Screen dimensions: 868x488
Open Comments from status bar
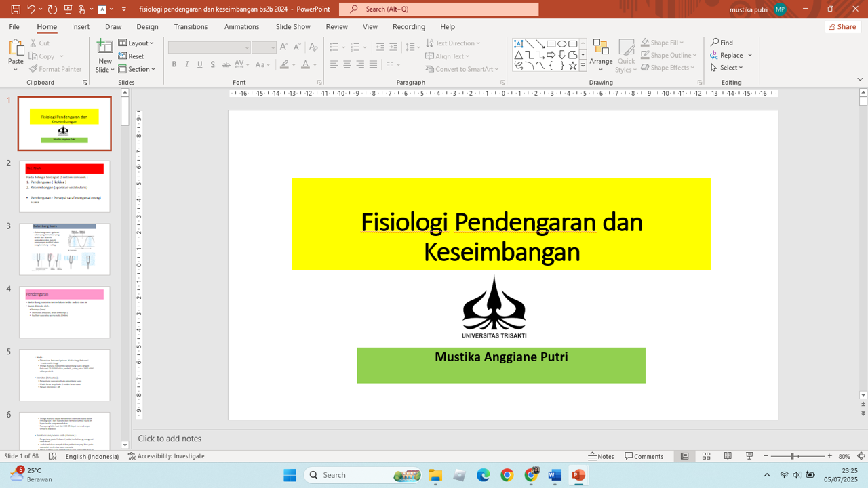tap(644, 456)
